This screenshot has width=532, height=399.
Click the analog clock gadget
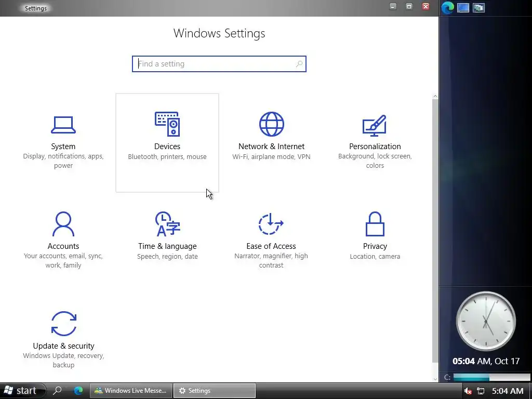point(486,321)
